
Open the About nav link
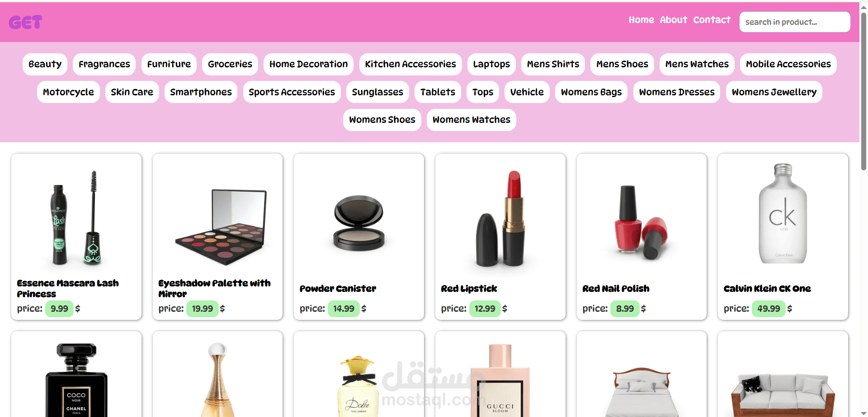coord(673,20)
